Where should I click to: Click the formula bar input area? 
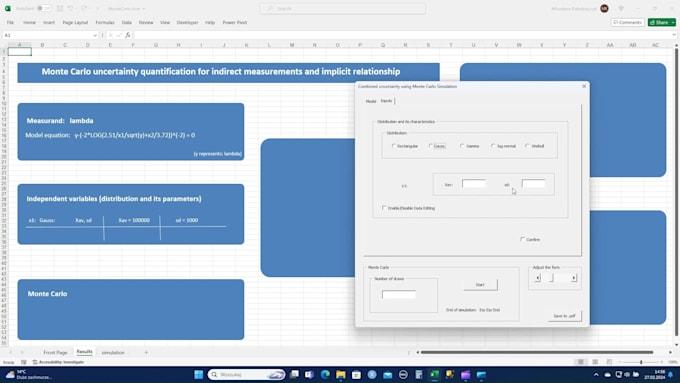click(x=402, y=35)
